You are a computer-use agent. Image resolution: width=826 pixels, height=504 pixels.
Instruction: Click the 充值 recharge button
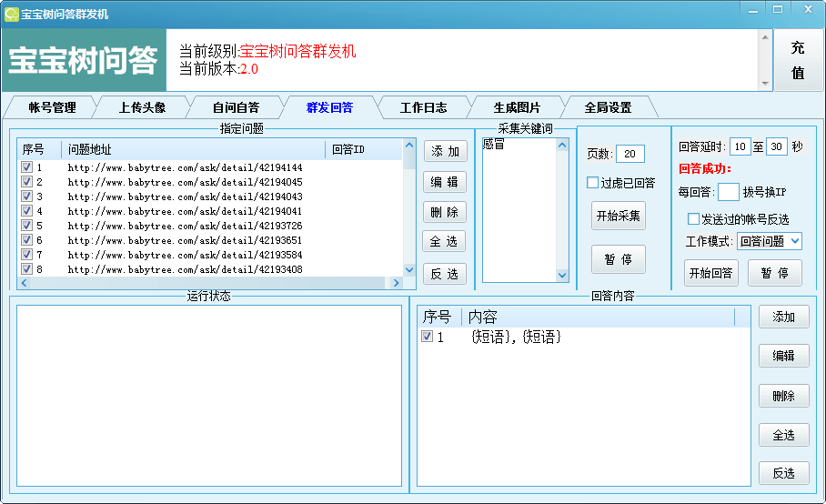(x=798, y=60)
